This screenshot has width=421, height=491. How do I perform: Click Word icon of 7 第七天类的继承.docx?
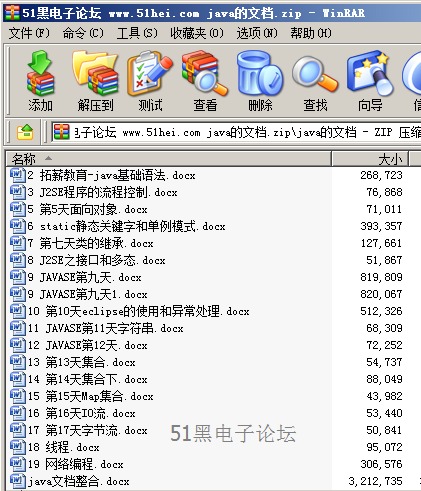(x=18, y=243)
